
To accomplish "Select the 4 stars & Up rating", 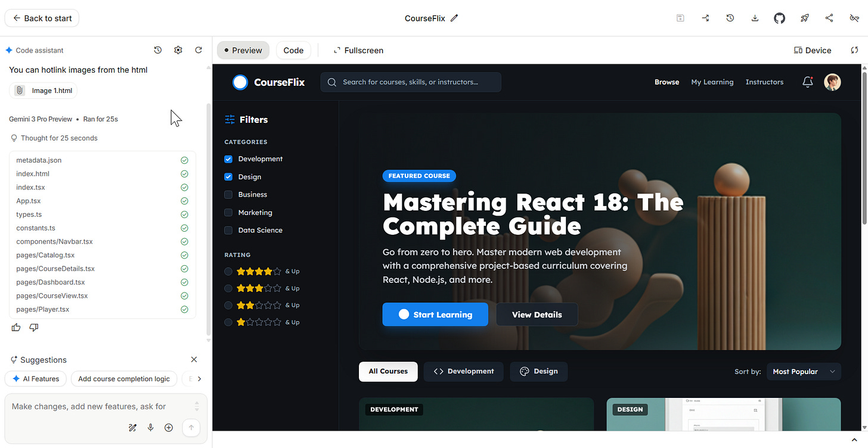I will (228, 271).
